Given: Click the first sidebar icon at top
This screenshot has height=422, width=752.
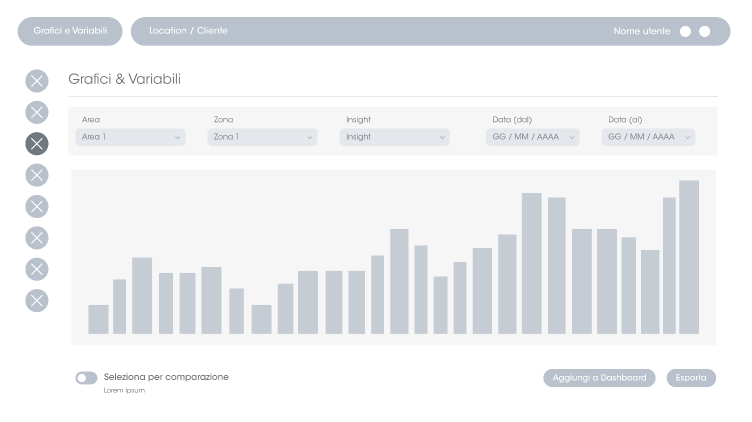Looking at the screenshot, I should [36, 81].
